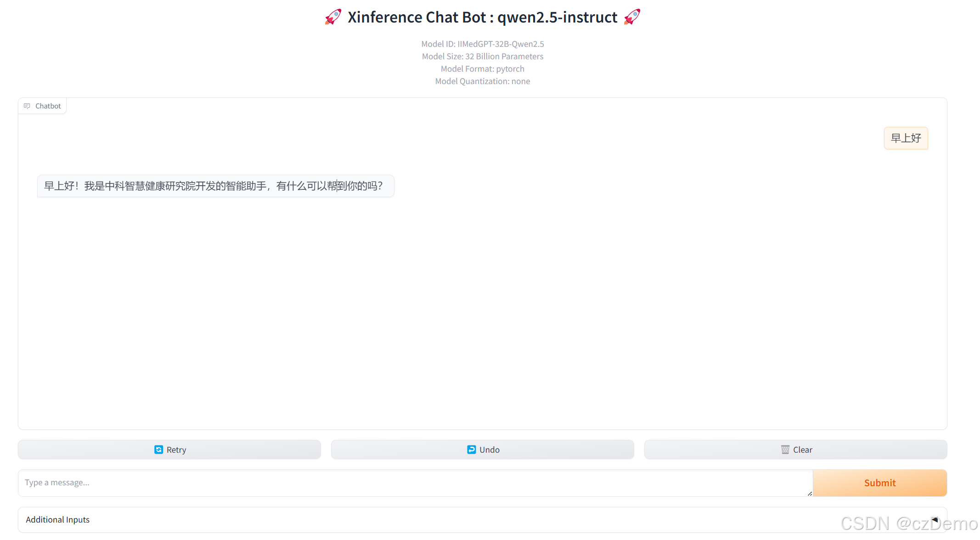Clear the chat with the Clear button
The image size is (980, 540).
[x=795, y=449]
